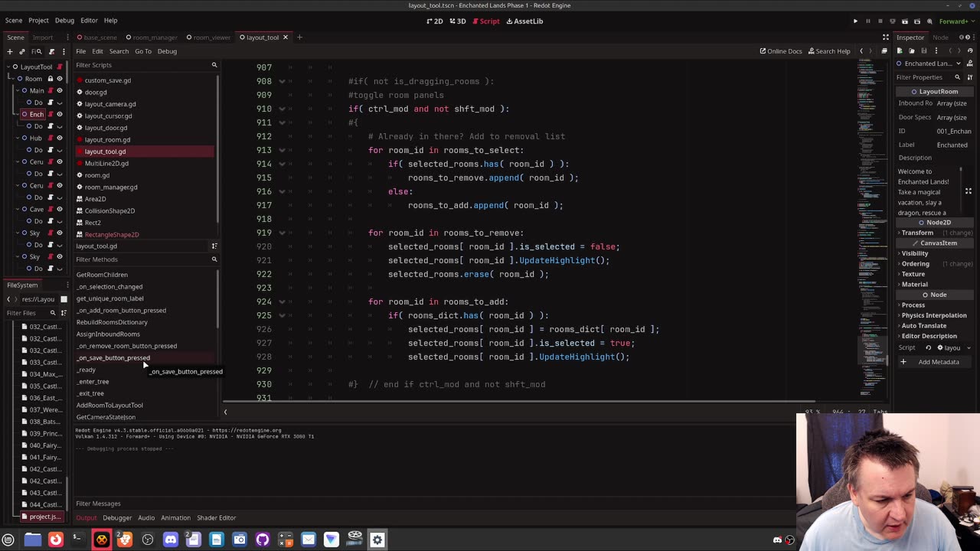The width and height of the screenshot is (980, 551).
Task: Open the Search menu in script editor
Action: (x=119, y=51)
